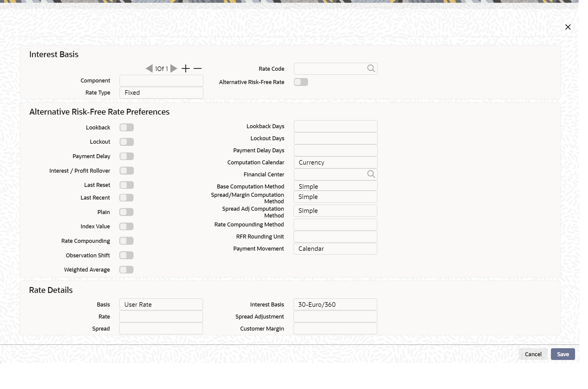Close the dialog with the X icon

pos(568,27)
